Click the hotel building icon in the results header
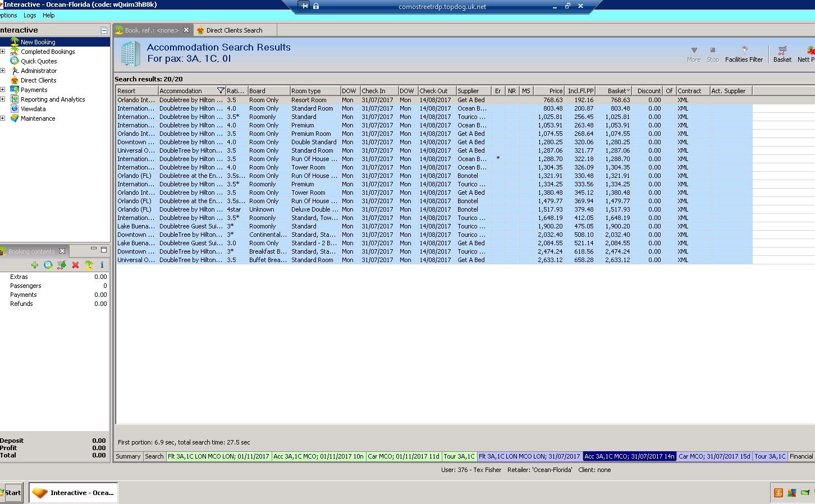Image resolution: width=815 pixels, height=504 pixels. [130, 53]
